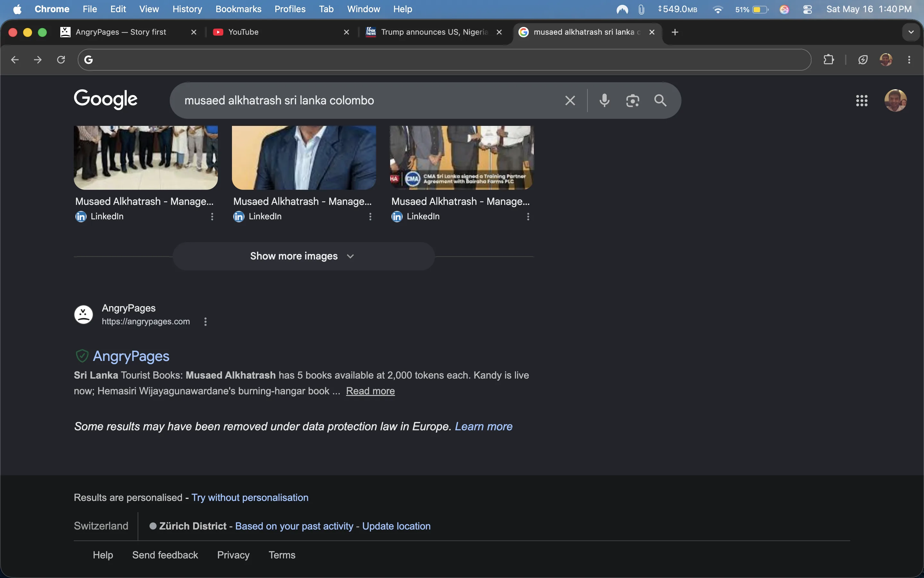The width and height of the screenshot is (924, 578).
Task: Click the AngryPages site favicon in results
Action: point(84,315)
